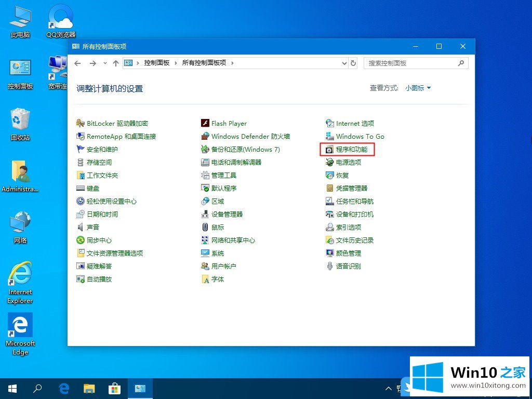Open the 声音 speaker icon
The width and height of the screenshot is (532, 399).
pyautogui.click(x=81, y=227)
